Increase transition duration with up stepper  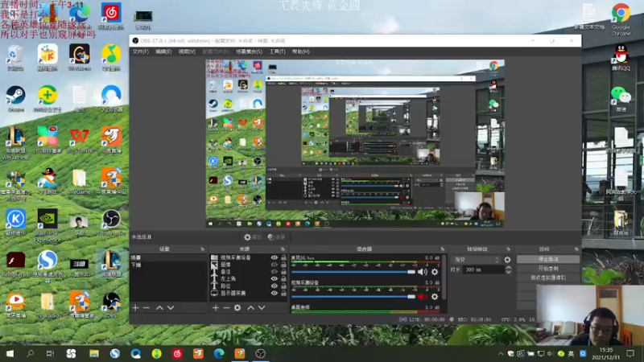coord(509,268)
